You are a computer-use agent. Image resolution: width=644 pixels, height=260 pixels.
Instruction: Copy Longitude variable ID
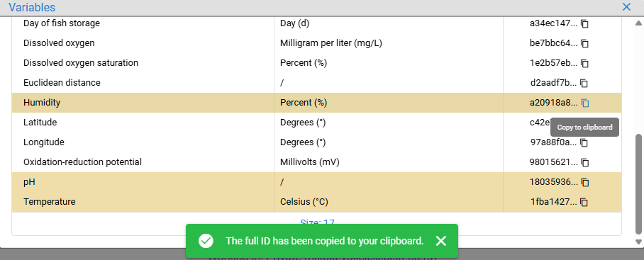click(584, 142)
